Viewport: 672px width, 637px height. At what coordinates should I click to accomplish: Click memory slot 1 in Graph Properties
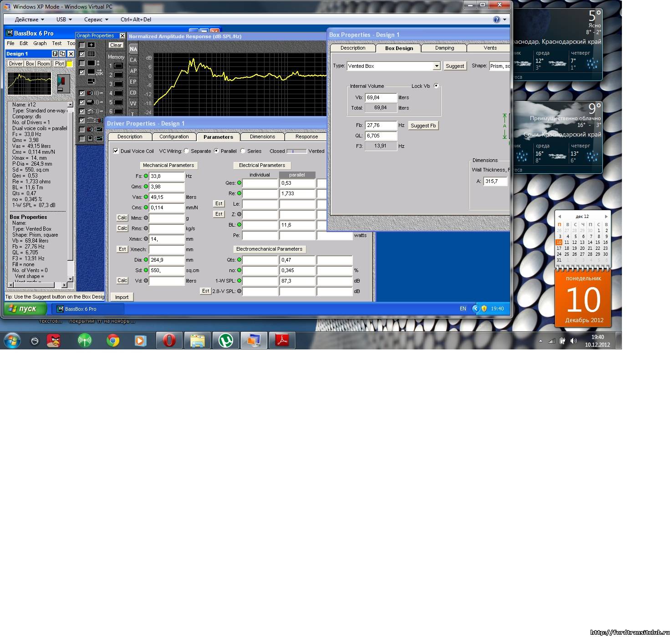coord(118,66)
